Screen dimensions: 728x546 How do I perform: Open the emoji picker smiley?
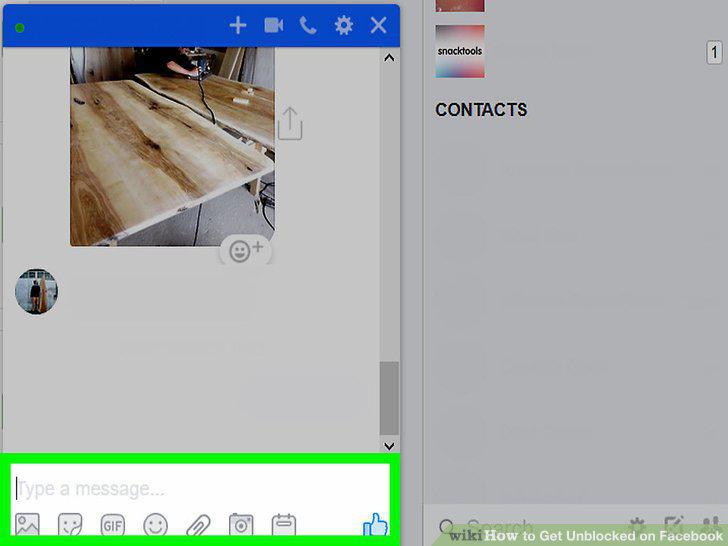coord(156,525)
